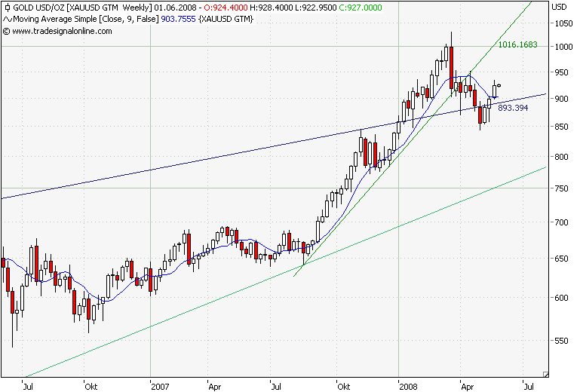The image size is (580, 392).
Task: Click the 550 price axis label
Action: point(561,341)
